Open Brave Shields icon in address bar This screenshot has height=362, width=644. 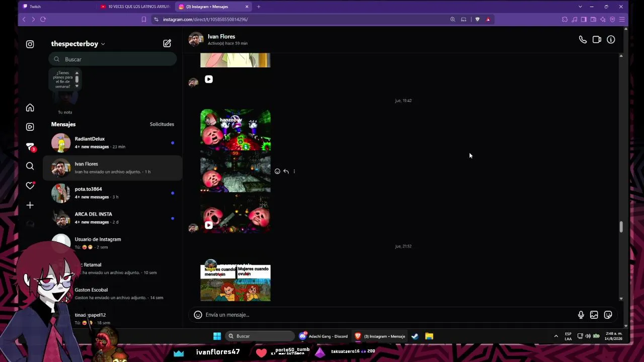point(477,19)
